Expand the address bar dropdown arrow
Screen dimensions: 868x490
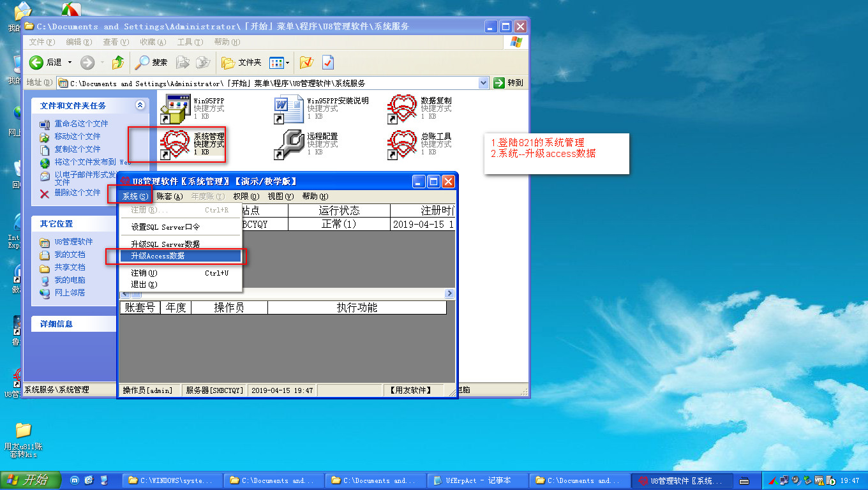click(483, 83)
